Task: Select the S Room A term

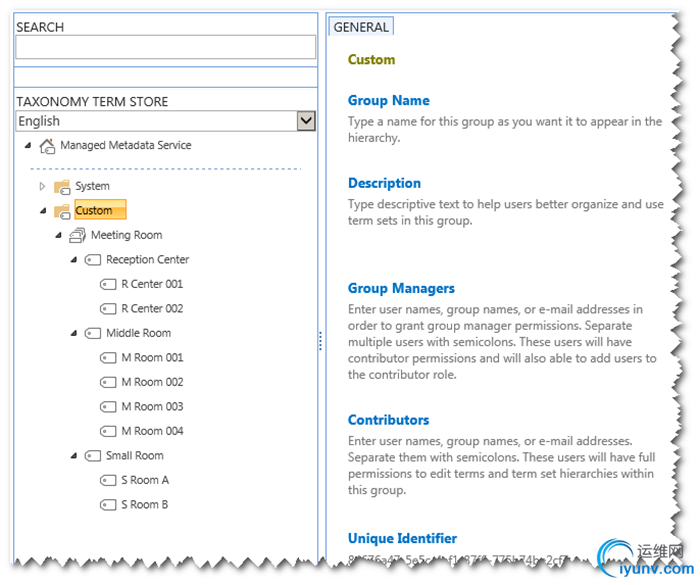Action: [x=145, y=481]
